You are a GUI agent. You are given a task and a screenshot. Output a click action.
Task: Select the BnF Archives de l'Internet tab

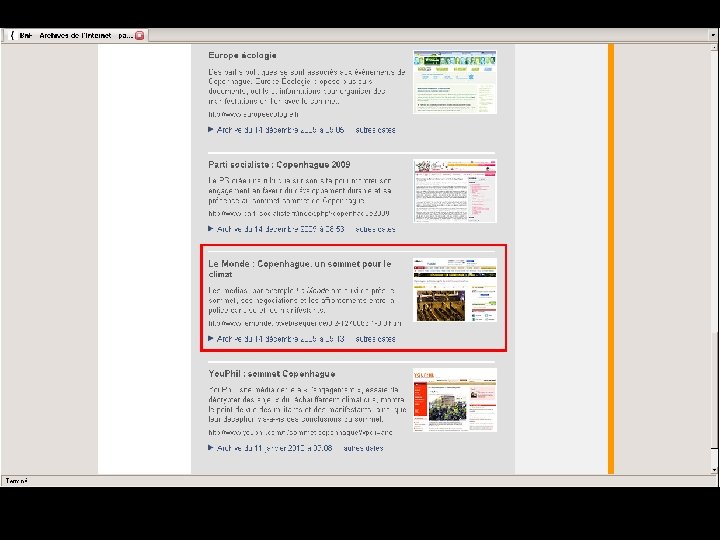[x=75, y=35]
